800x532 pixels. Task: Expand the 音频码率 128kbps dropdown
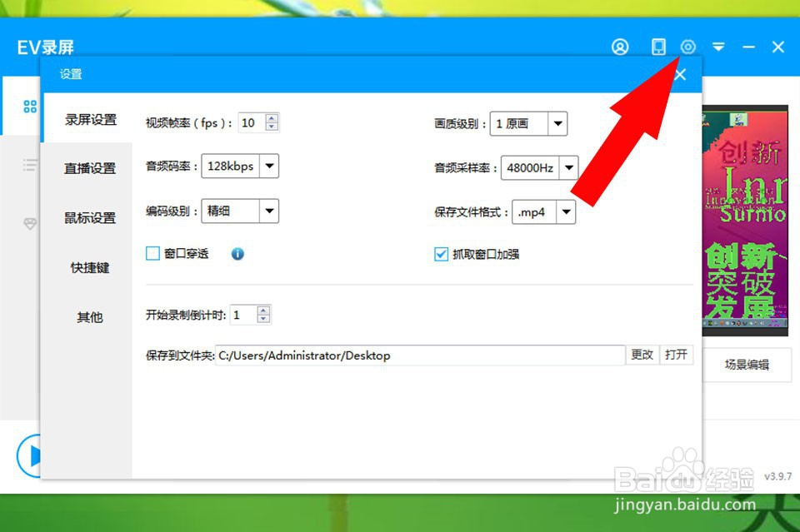tap(269, 166)
